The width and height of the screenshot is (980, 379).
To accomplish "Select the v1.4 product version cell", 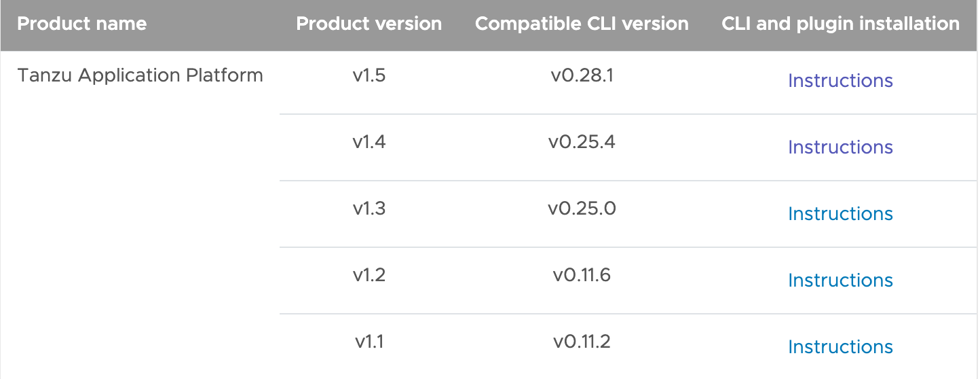I will (369, 142).
